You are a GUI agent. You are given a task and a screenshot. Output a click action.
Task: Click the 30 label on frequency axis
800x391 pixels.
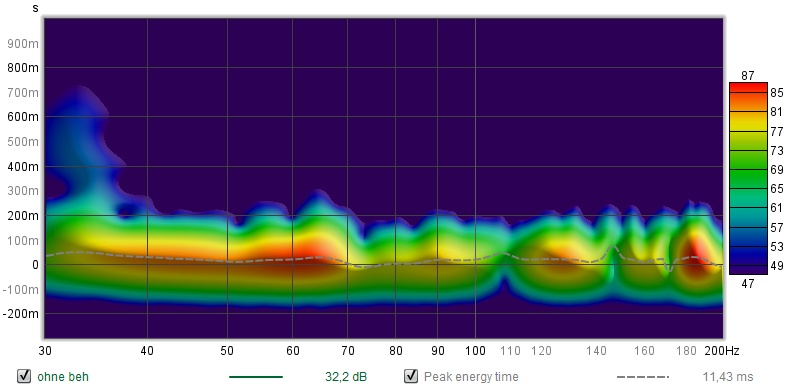pos(44,351)
